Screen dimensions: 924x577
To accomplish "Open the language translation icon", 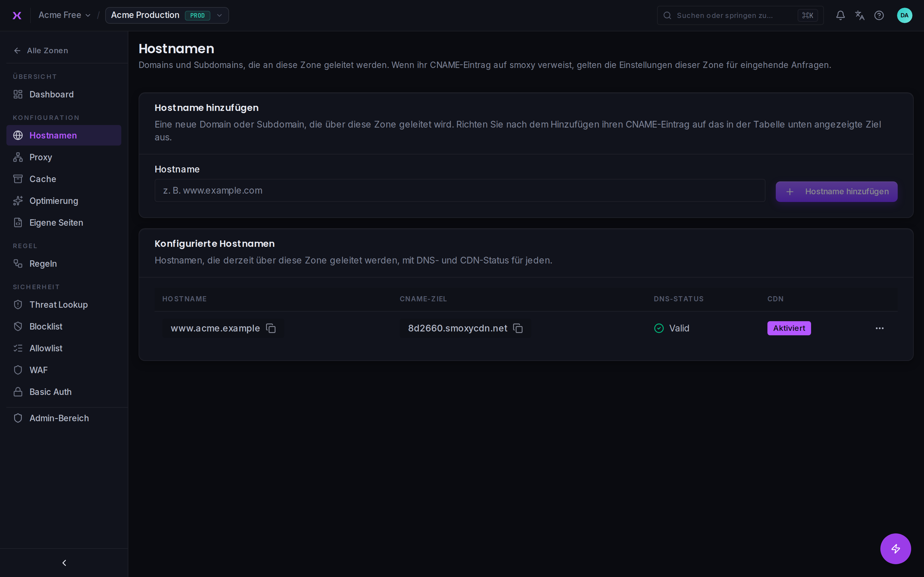I will [x=860, y=15].
